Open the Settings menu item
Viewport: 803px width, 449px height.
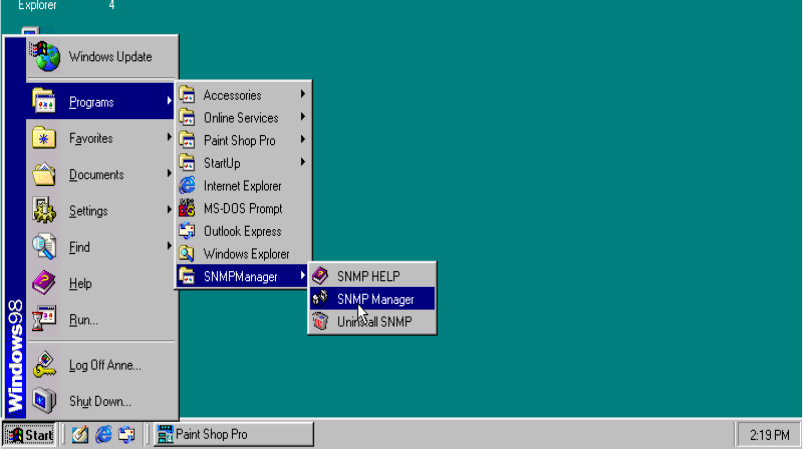101,210
